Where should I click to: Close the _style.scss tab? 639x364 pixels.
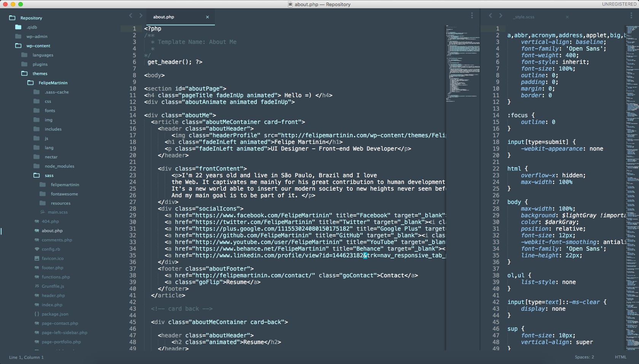click(567, 17)
